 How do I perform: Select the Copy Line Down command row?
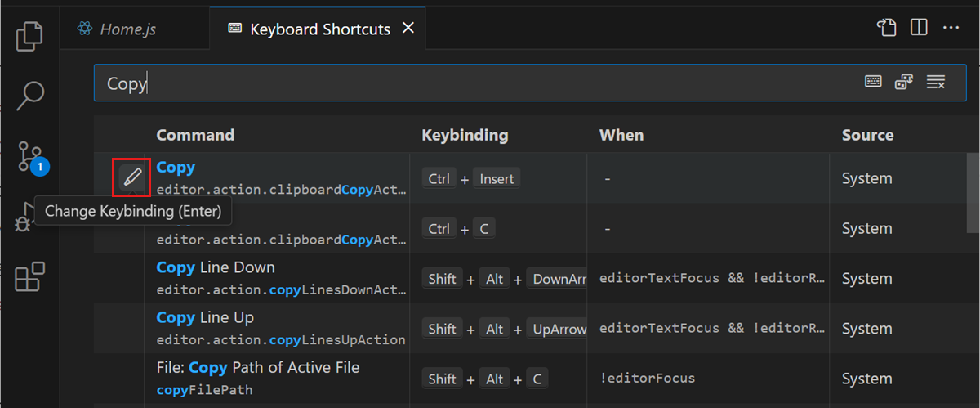click(x=280, y=278)
